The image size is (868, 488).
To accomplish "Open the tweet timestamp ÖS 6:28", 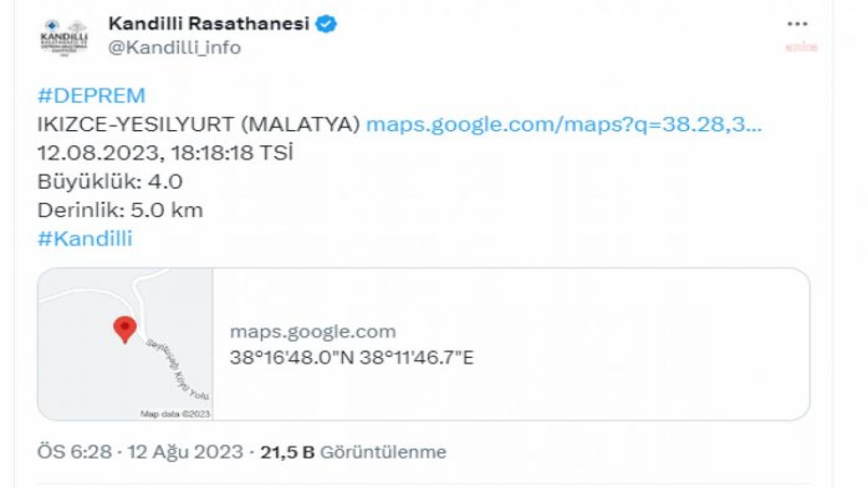I will tap(74, 452).
